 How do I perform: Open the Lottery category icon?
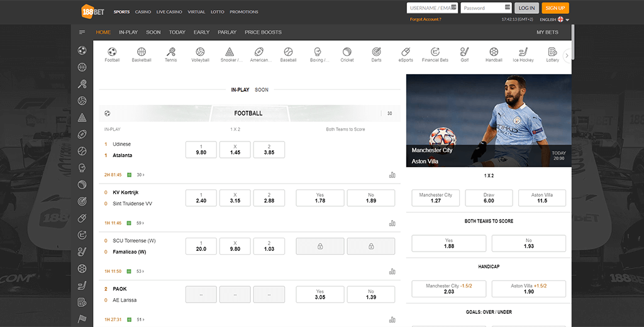coord(552,55)
